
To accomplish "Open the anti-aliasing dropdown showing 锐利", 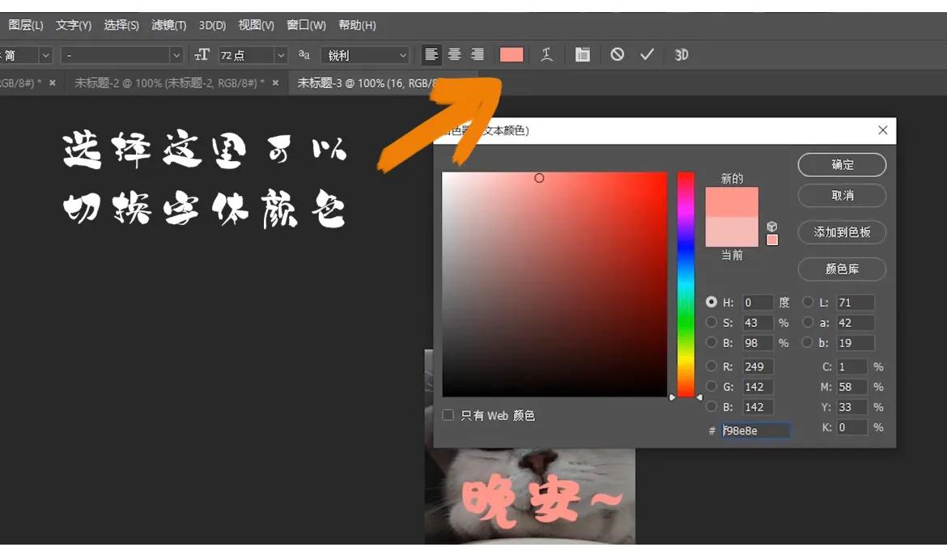I will pyautogui.click(x=364, y=55).
